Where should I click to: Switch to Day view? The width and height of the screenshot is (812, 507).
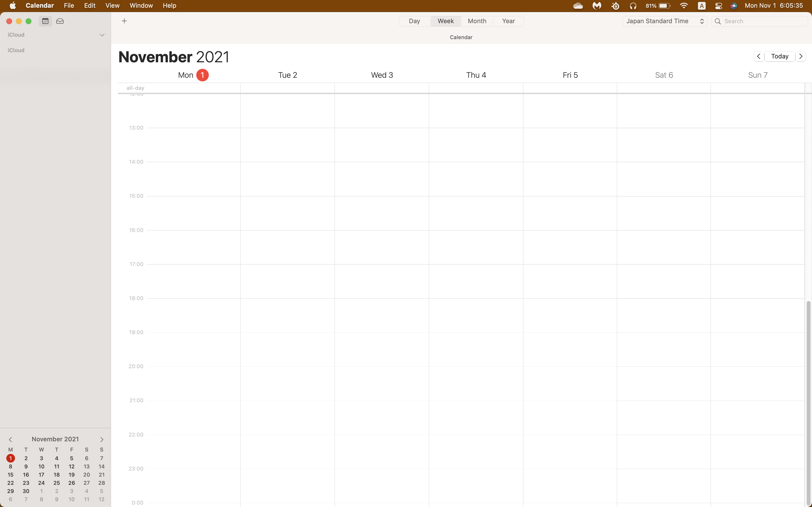[x=414, y=21]
